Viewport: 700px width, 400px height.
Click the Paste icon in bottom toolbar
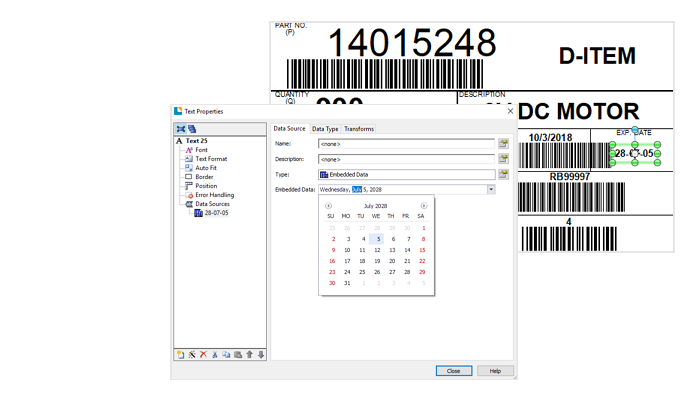coord(238,354)
